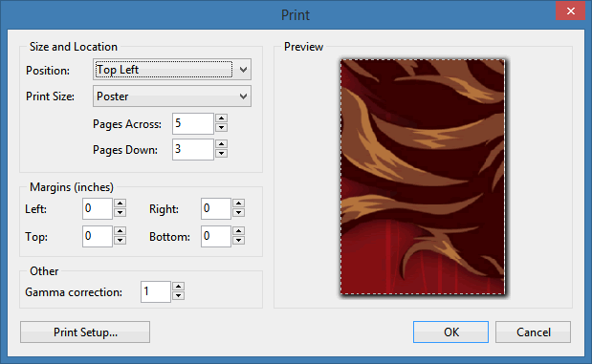Decrease Pages Across with down arrow
Viewport: 592px width, 364px height.
221,128
